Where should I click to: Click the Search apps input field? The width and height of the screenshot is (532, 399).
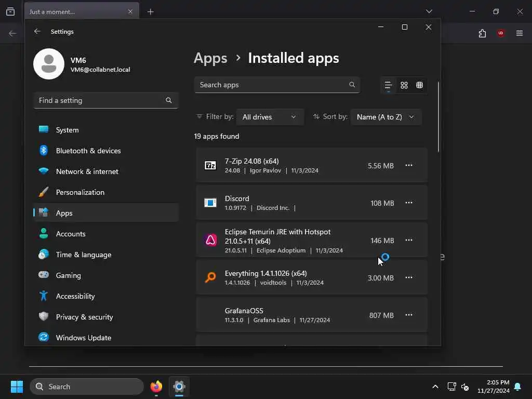click(x=277, y=85)
